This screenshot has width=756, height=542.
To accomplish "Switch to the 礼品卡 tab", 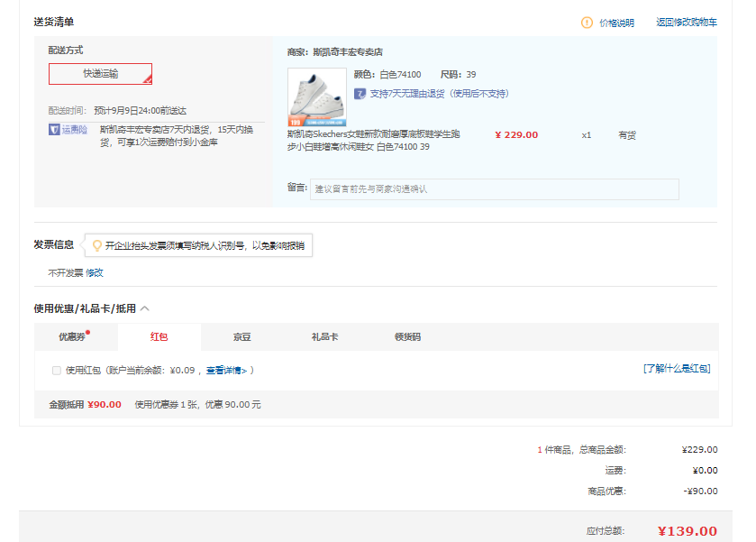I will 325,337.
